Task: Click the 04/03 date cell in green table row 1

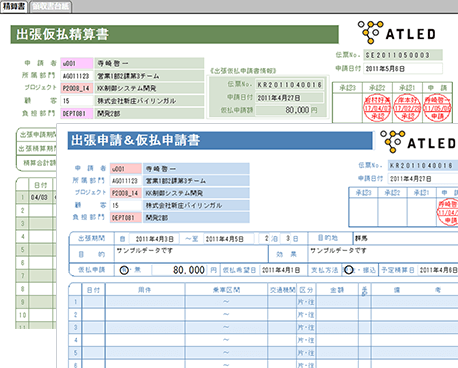Action: click(40, 197)
